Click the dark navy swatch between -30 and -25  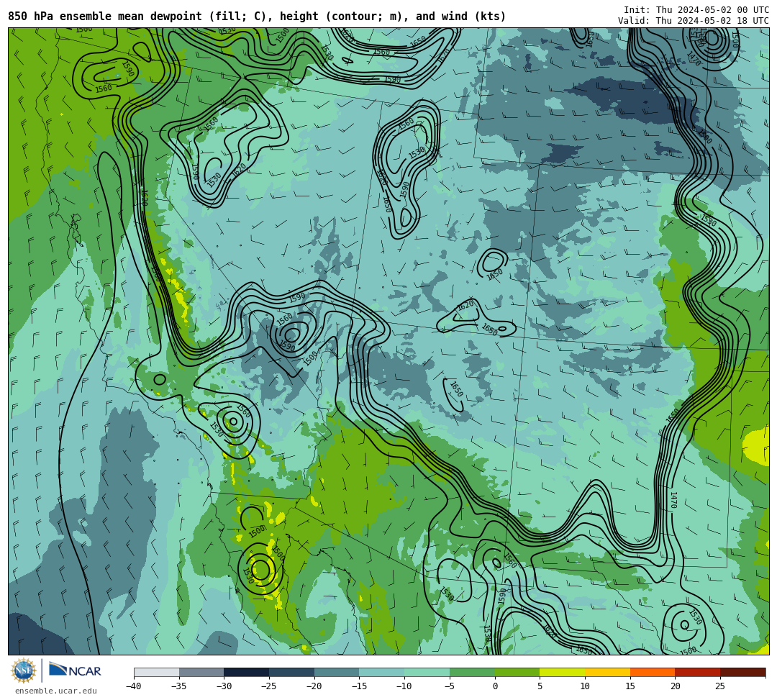(246, 672)
